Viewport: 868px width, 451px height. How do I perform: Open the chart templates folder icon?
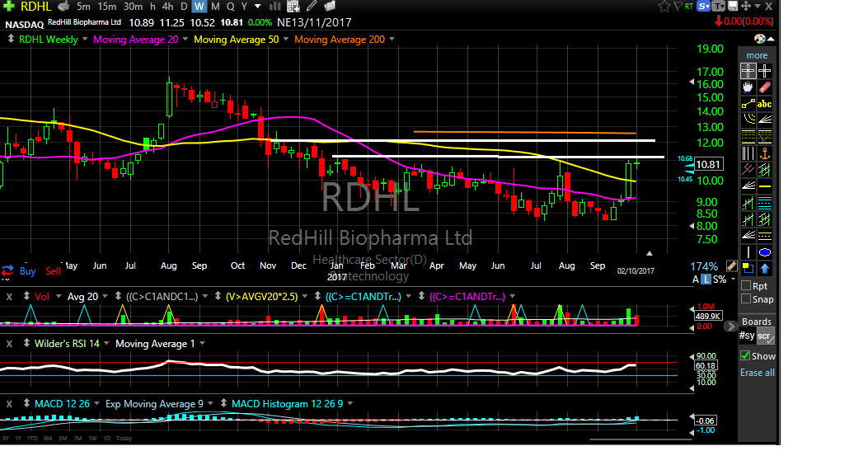click(x=330, y=6)
